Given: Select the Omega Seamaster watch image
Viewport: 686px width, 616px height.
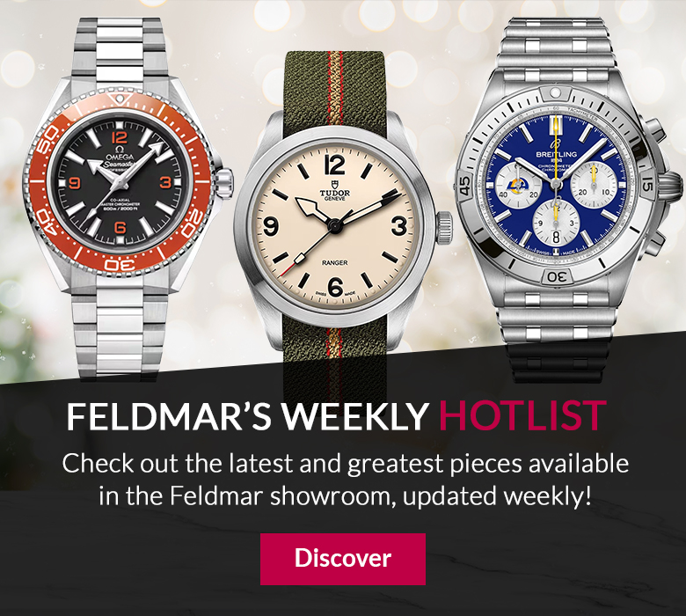Looking at the screenshot, I should point(129,199).
